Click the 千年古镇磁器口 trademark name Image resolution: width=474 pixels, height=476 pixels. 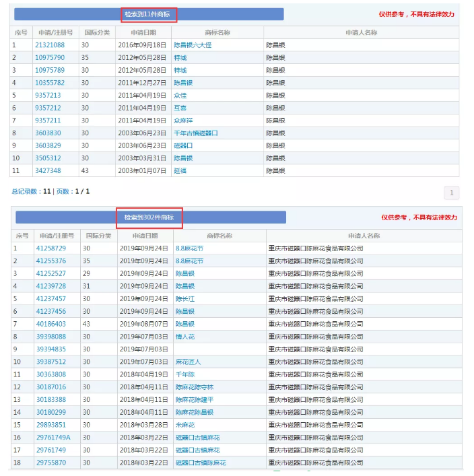click(196, 133)
